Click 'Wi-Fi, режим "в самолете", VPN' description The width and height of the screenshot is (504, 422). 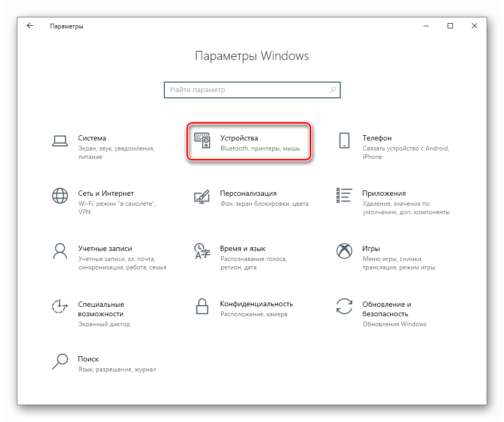tap(117, 208)
